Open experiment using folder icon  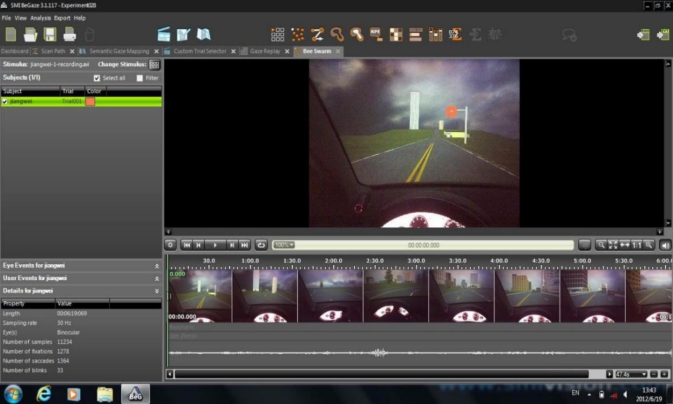30,34
